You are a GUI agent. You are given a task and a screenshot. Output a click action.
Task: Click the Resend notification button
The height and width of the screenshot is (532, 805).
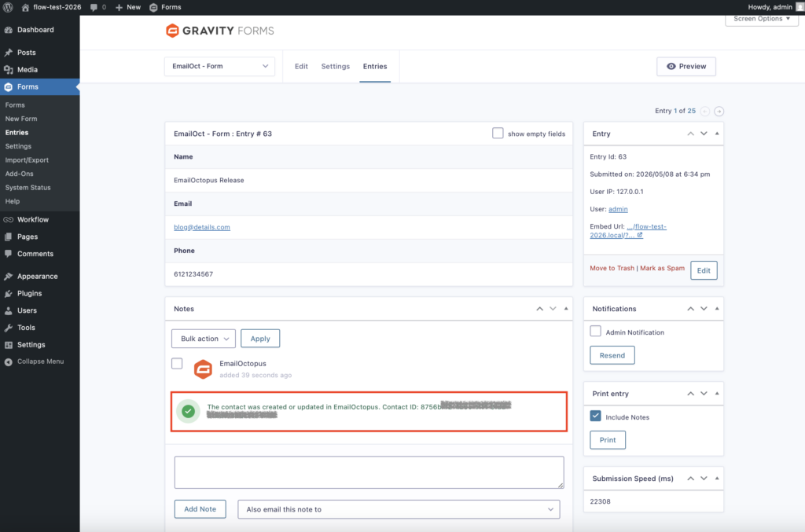pos(612,355)
